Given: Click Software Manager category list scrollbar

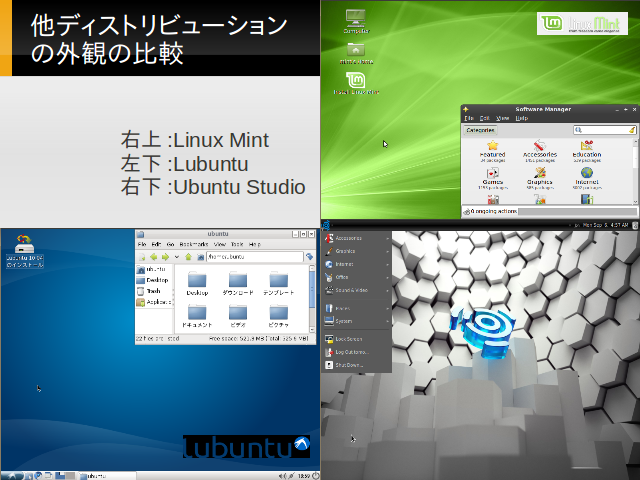Looking at the screenshot, I should (x=635, y=171).
